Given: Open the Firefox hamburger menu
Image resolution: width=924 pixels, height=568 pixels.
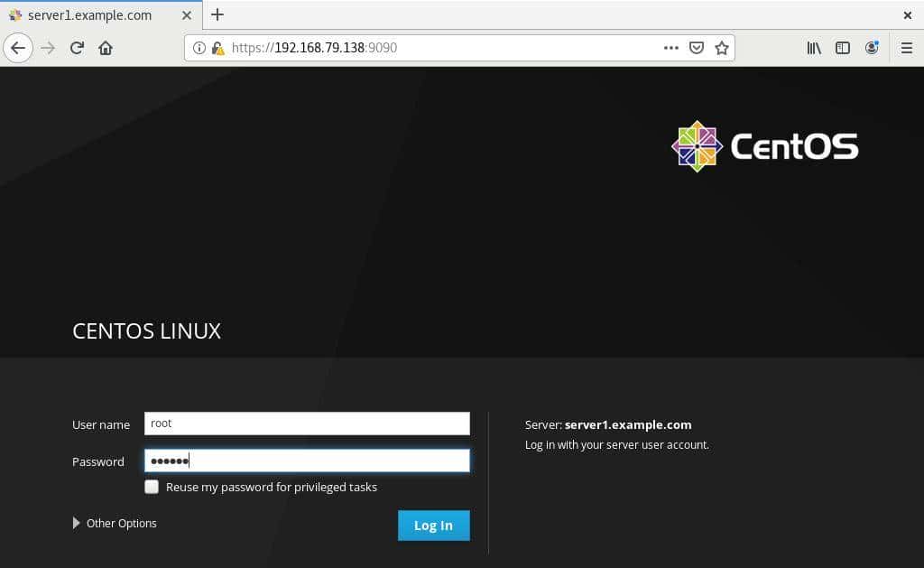Looking at the screenshot, I should [x=906, y=48].
